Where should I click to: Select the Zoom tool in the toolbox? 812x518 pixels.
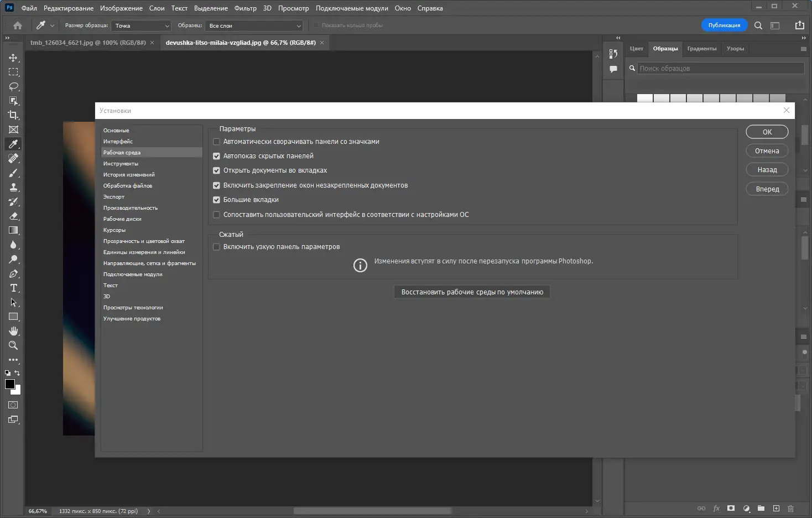point(13,345)
